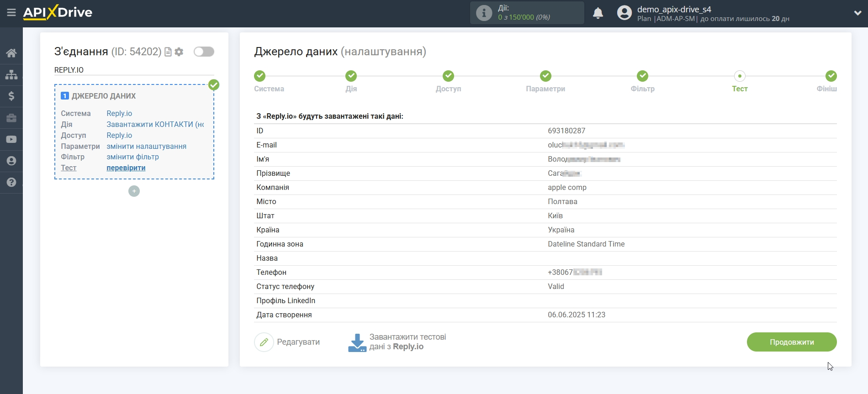This screenshot has width=868, height=394.
Task: Open the help question sidebar icon
Action: pyautogui.click(x=11, y=182)
